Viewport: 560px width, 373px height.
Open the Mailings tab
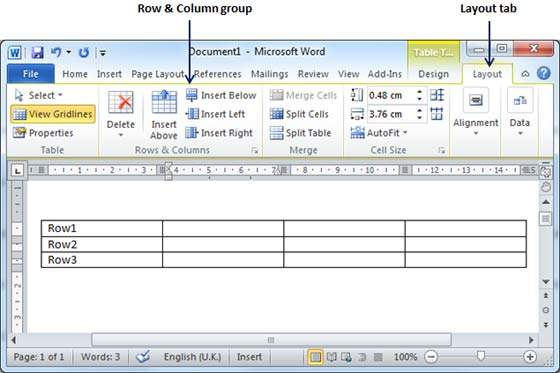tap(269, 74)
